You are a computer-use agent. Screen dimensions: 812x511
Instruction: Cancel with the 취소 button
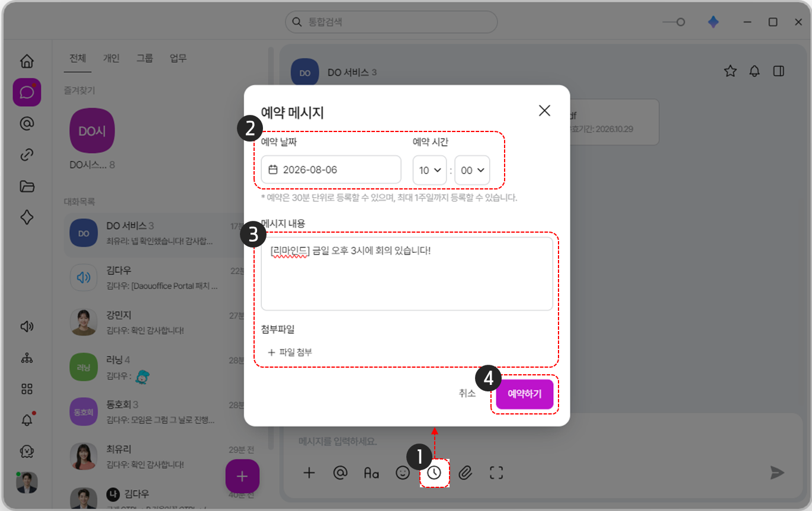coord(467,393)
